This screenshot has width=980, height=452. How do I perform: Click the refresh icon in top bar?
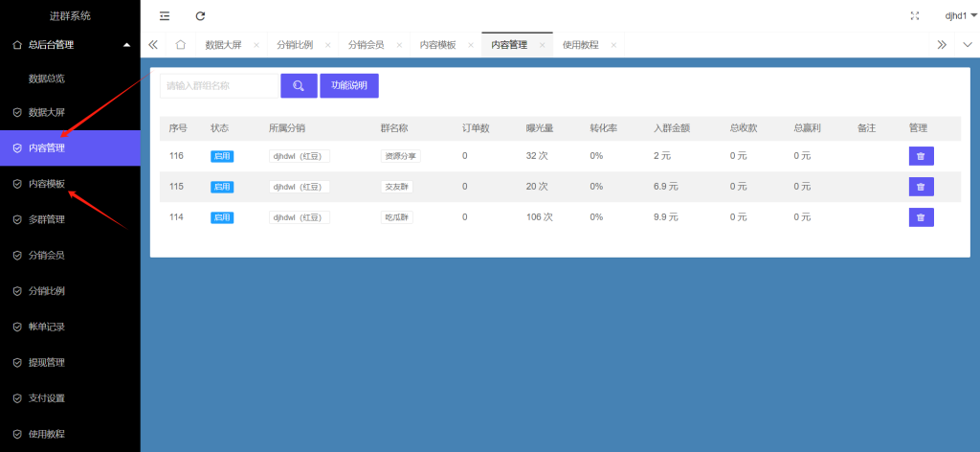coord(200,16)
